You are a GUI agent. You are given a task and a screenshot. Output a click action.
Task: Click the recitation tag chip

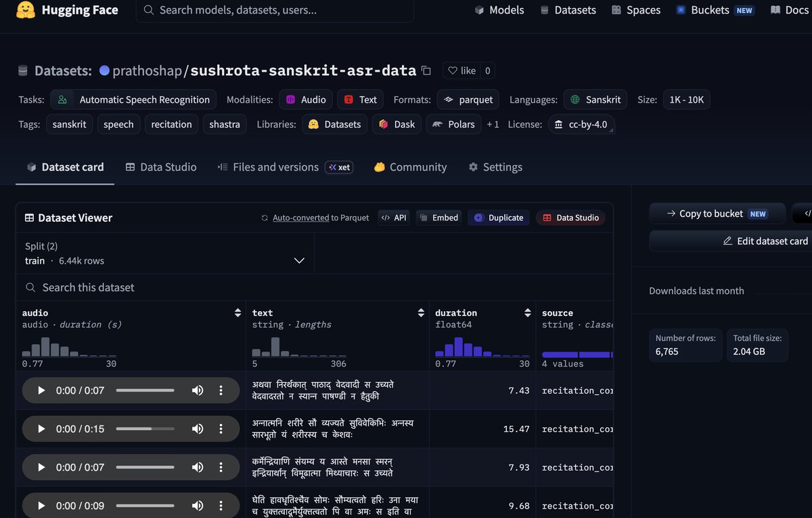click(171, 124)
